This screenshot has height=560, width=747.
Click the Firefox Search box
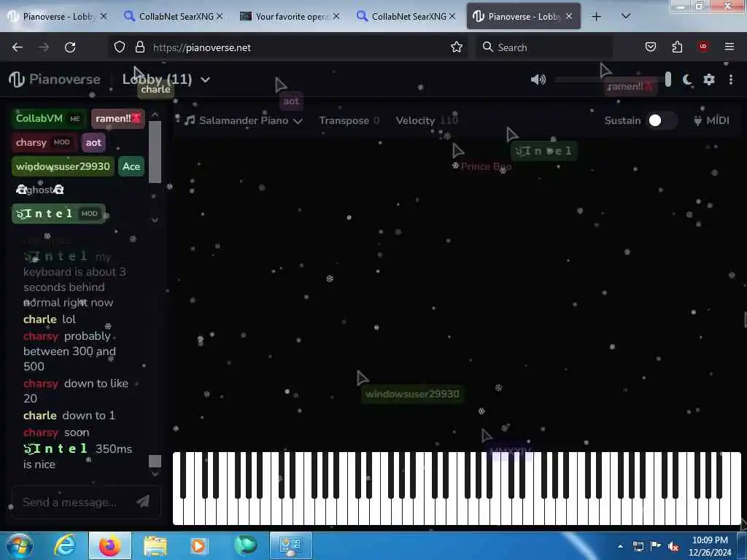pos(544,47)
